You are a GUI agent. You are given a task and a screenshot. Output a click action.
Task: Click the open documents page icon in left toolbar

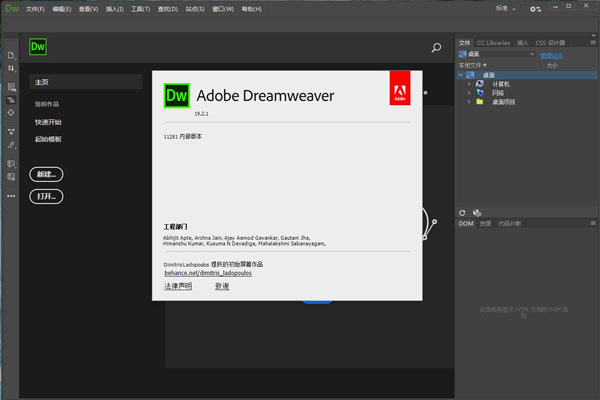point(11,55)
